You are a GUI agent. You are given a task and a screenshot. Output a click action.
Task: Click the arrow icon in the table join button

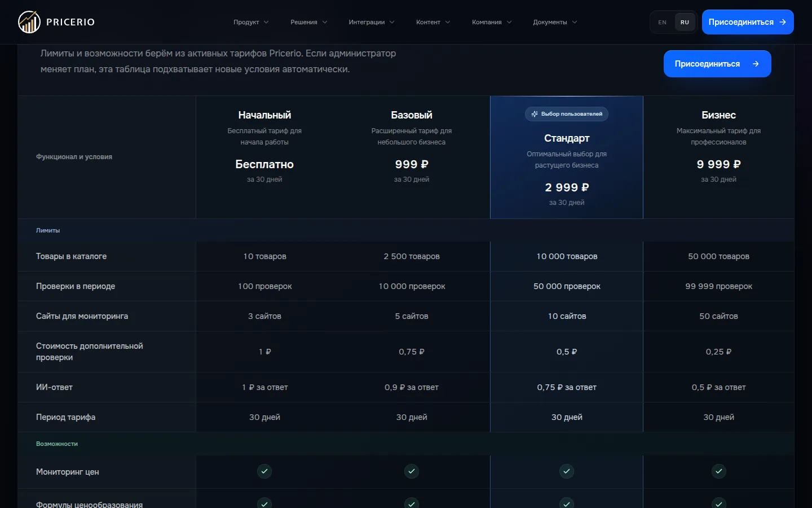point(756,64)
